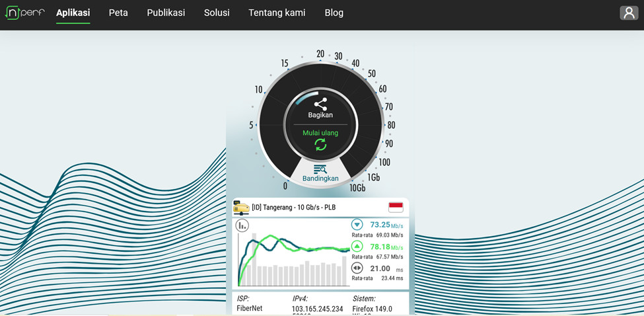Click the nPerf logo

coord(25,13)
